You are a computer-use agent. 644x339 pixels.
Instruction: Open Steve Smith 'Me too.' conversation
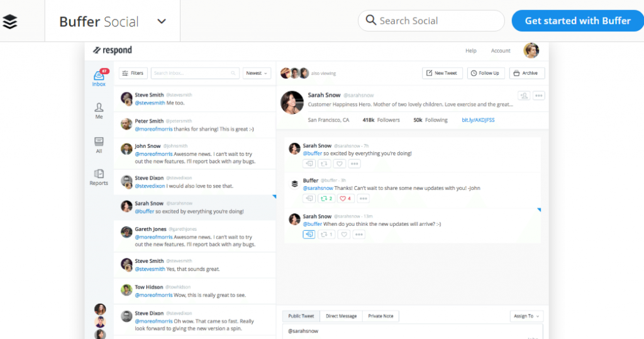click(x=195, y=99)
